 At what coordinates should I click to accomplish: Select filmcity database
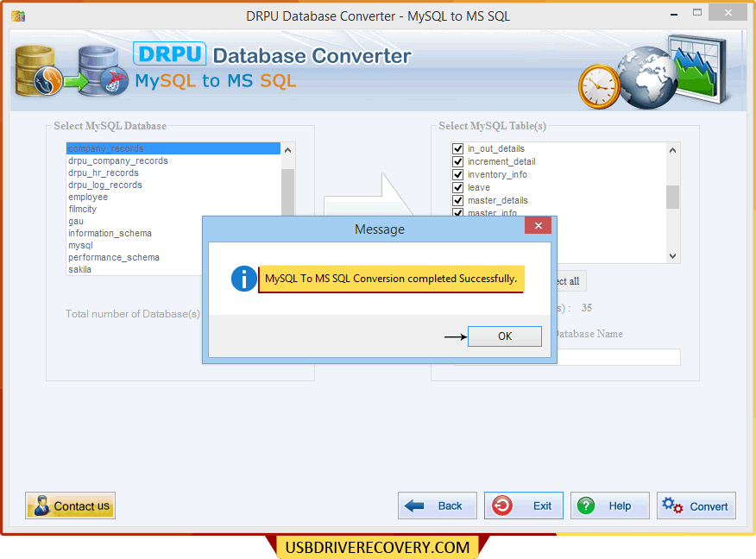point(173,209)
